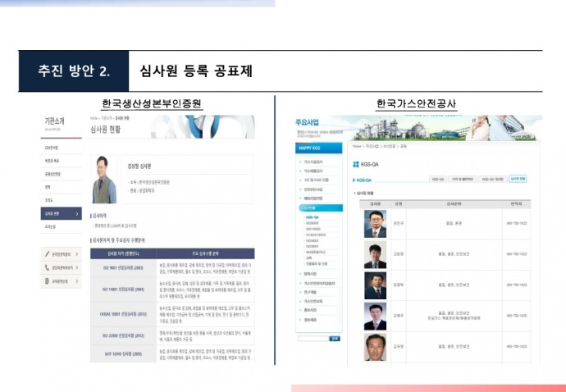Click pencil icon beside 온라인견적문의
The image size is (566, 392).
[47, 254]
